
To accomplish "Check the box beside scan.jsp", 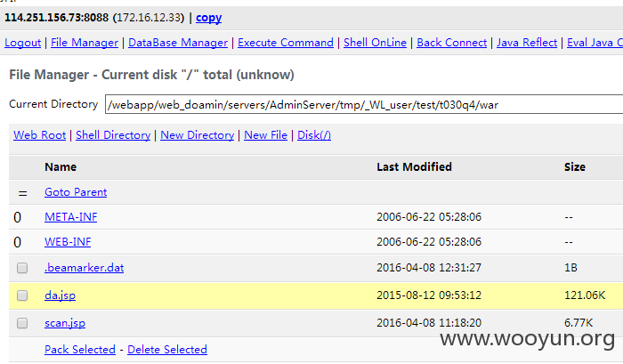I will [x=22, y=323].
